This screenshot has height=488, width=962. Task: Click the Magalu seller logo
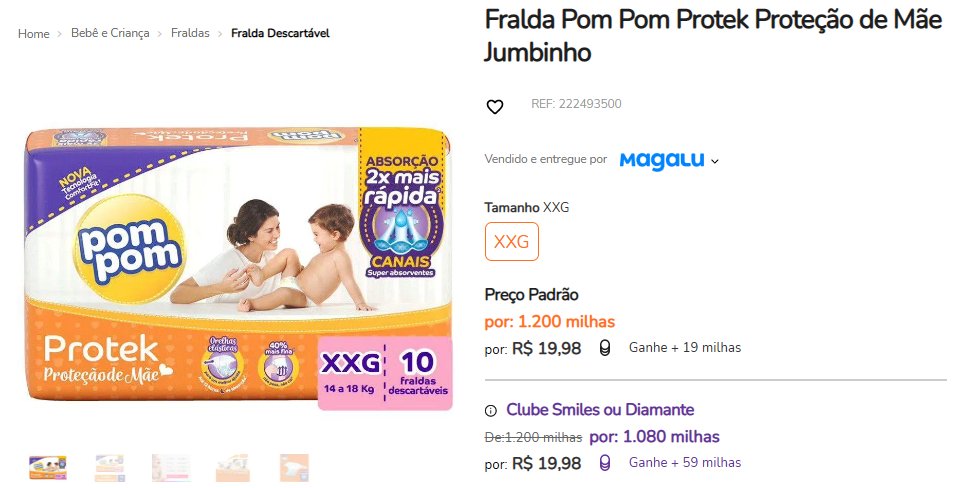tap(661, 161)
